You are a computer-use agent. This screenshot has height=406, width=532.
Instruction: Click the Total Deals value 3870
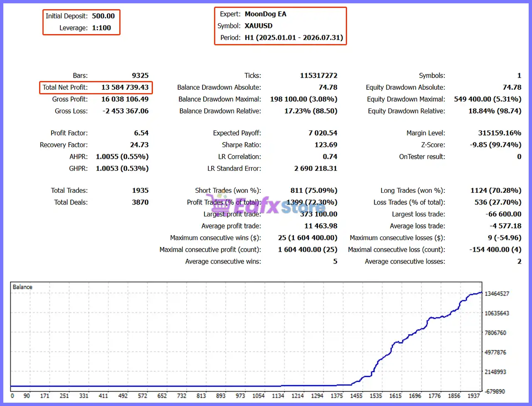click(x=140, y=202)
